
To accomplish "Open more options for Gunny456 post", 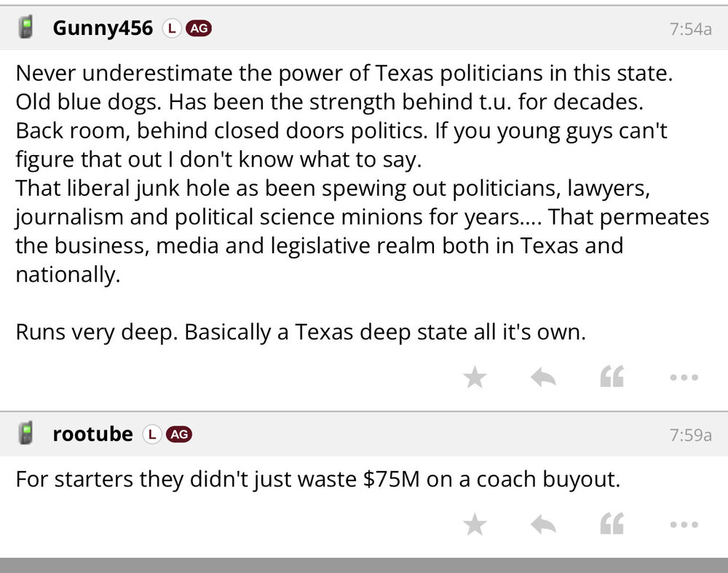I will click(684, 377).
